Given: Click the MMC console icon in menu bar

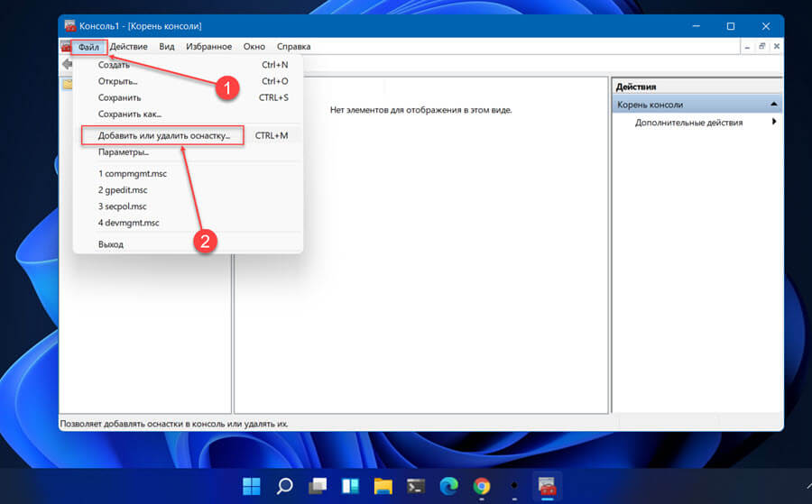Looking at the screenshot, I should [65, 47].
